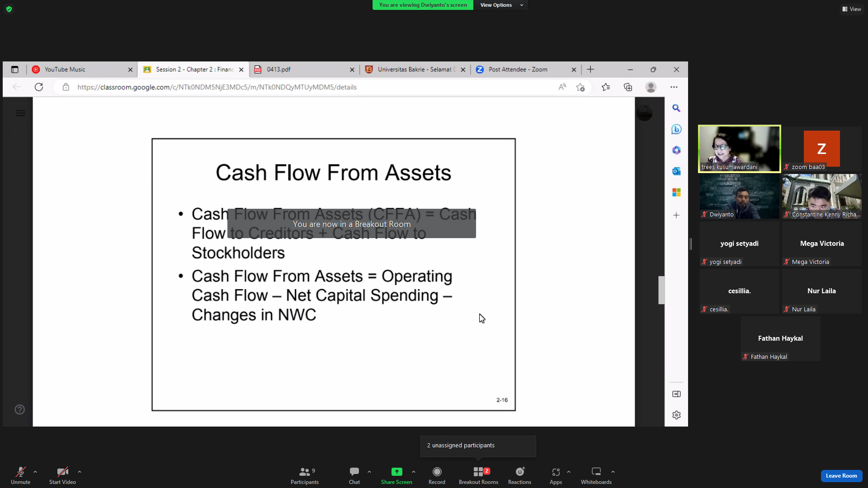Select the Nur Laila participant tile
868x488 pixels.
822,291
